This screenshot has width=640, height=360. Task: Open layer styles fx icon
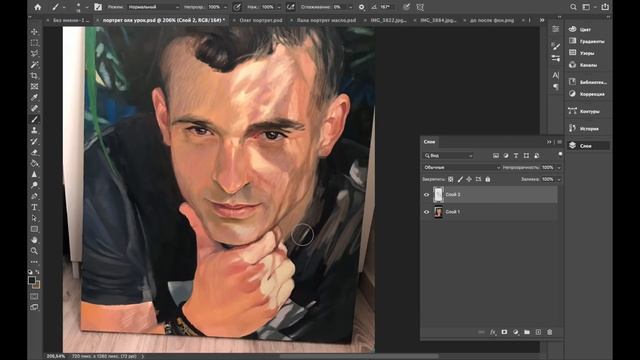(x=493, y=332)
